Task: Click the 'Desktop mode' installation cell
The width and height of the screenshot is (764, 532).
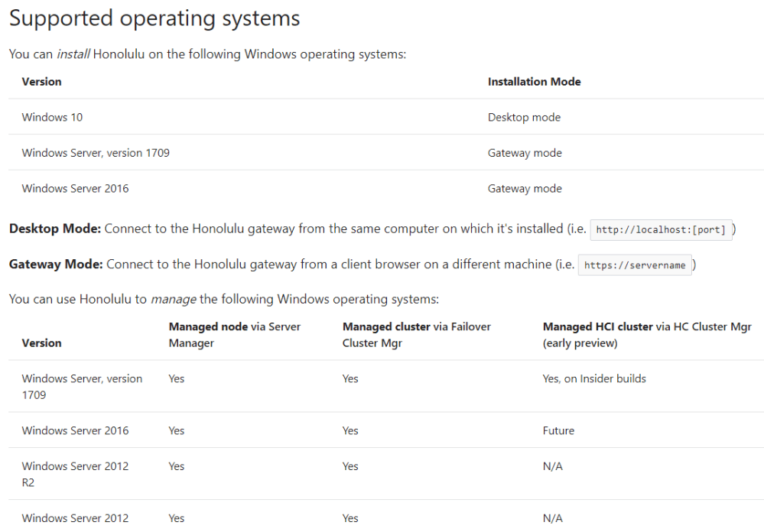Action: pyautogui.click(x=524, y=118)
